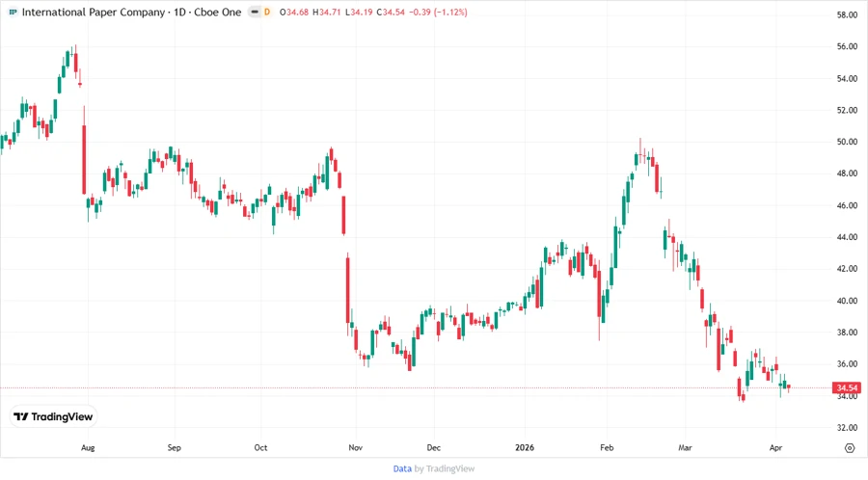Click the change value −0.39 (−1.12%)
868x480 pixels.
[x=439, y=13]
